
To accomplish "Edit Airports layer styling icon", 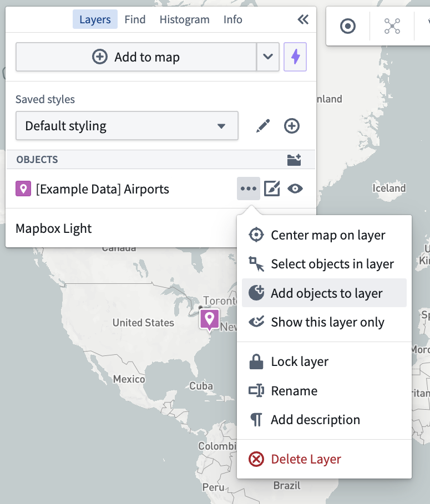I will click(x=272, y=189).
